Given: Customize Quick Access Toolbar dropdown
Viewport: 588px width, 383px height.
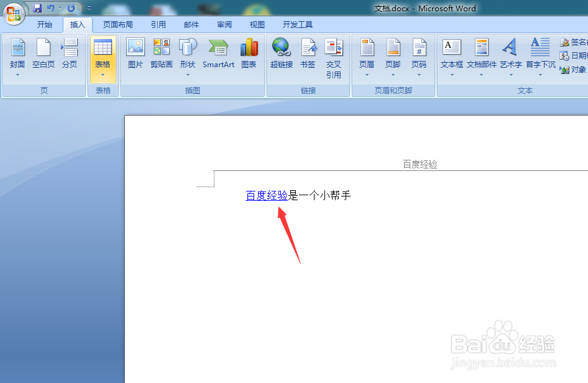Looking at the screenshot, I should tap(89, 8).
